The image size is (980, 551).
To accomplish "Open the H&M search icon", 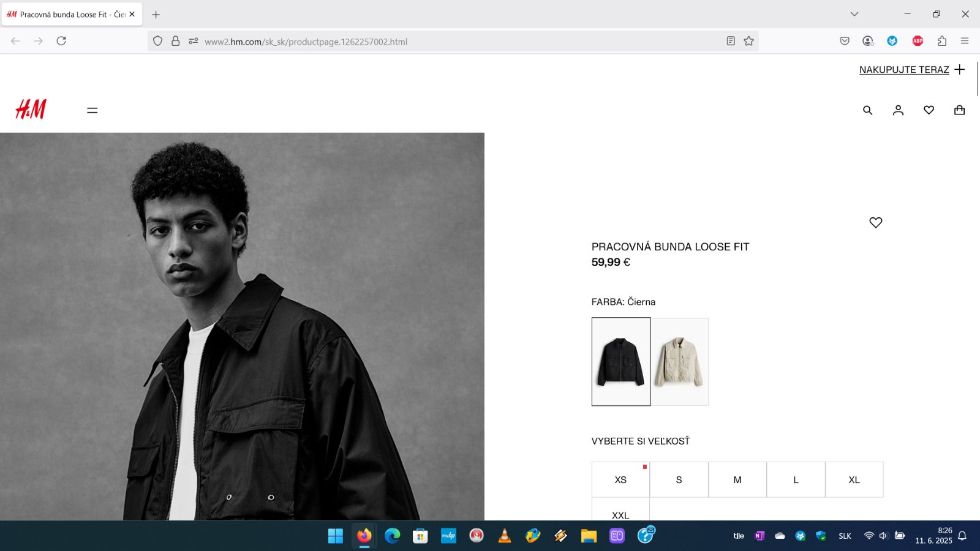I will point(867,110).
